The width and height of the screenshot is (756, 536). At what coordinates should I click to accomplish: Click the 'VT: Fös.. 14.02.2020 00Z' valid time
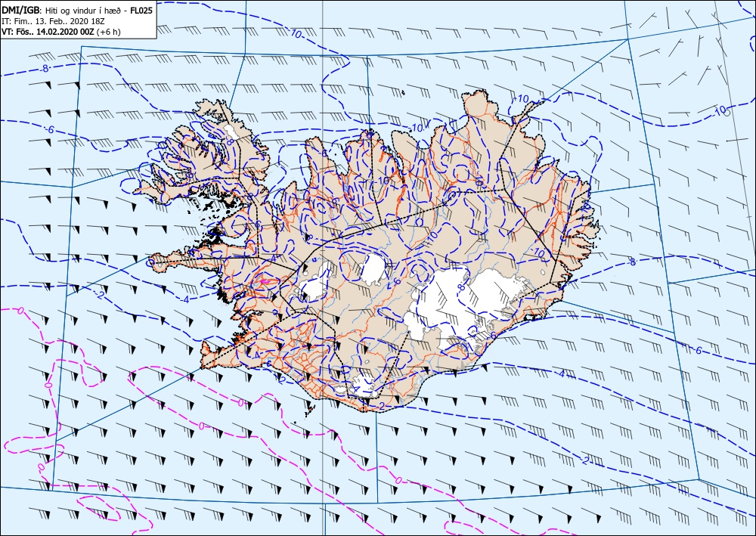point(48,32)
